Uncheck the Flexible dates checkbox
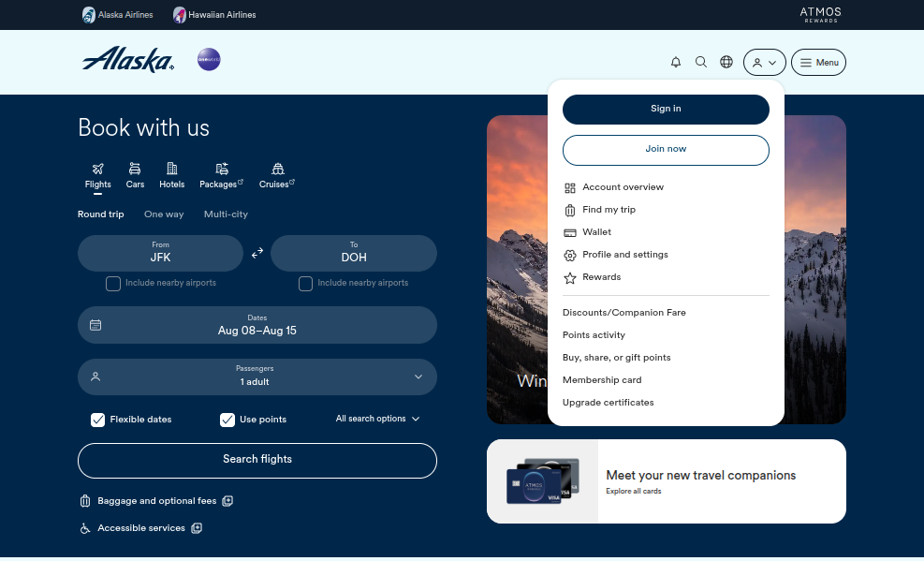924x561 pixels. tap(97, 420)
